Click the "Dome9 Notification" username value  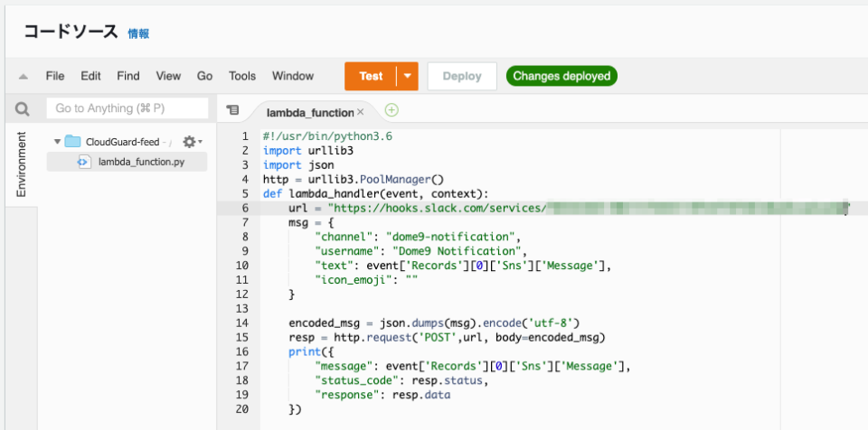457,251
